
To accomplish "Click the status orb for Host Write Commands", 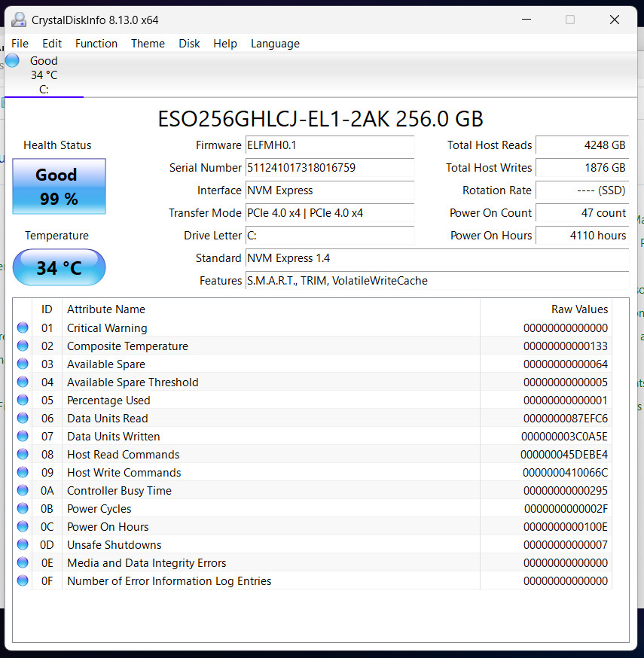I will 23,472.
